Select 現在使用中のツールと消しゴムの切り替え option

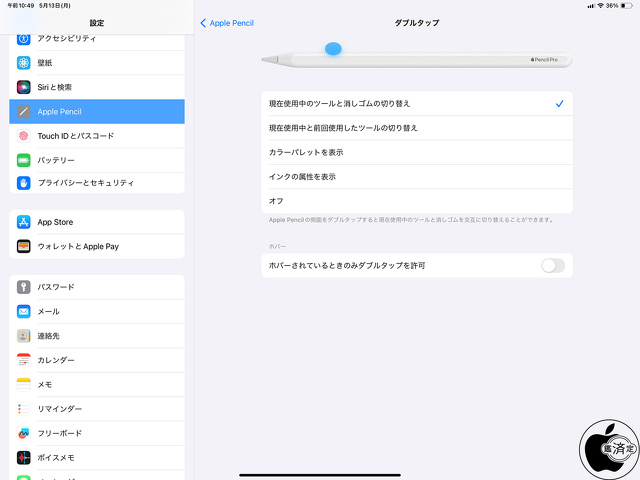(x=417, y=104)
